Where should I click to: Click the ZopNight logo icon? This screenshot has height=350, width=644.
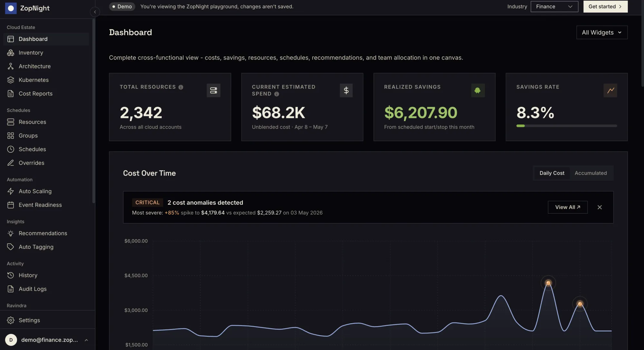pos(11,8)
